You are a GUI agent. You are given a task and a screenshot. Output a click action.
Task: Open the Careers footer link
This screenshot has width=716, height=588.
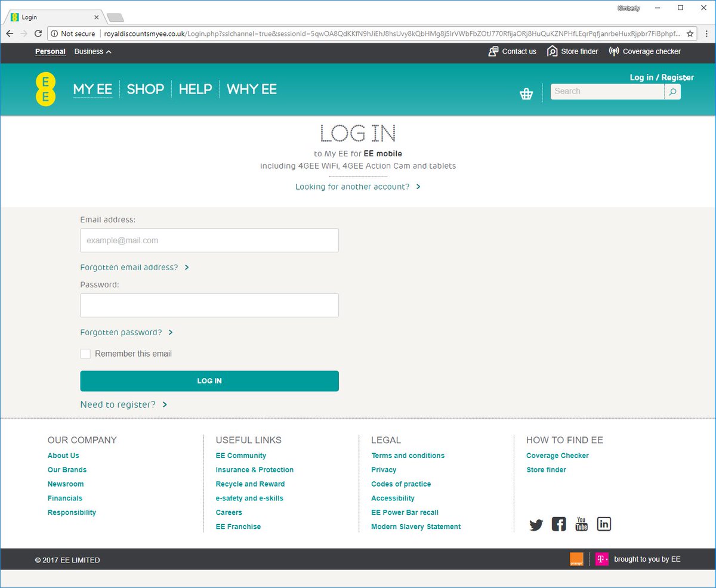pos(229,513)
